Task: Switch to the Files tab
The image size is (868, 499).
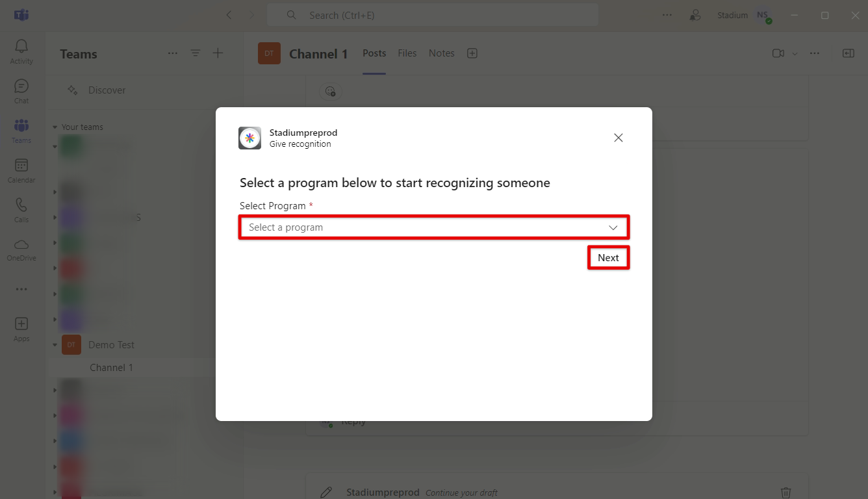Action: point(407,53)
